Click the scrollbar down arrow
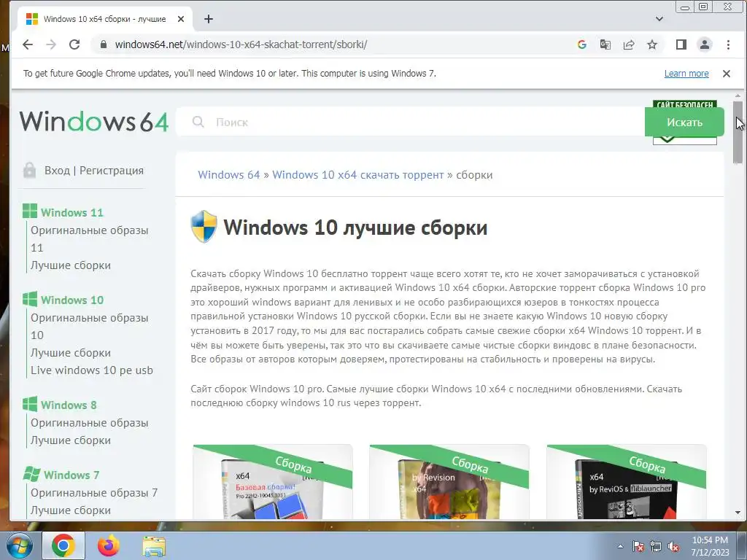747x560 pixels. [738, 513]
